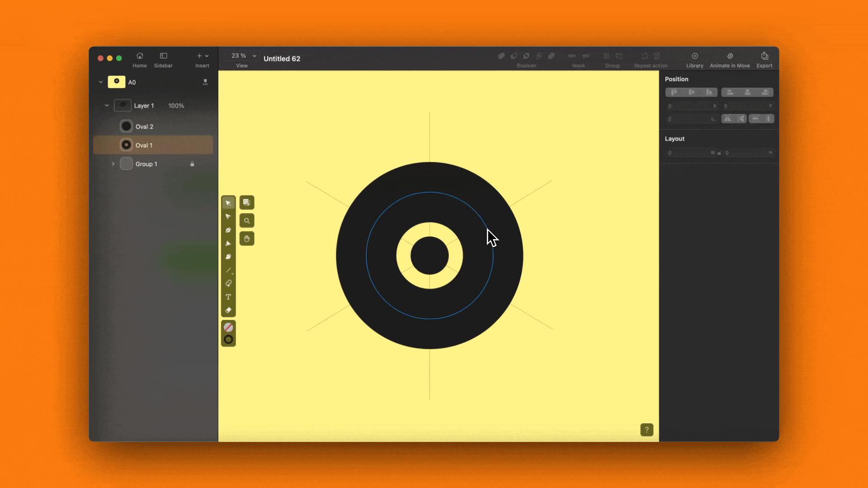Choose the Text tool
The height and width of the screenshot is (488, 868).
click(228, 297)
